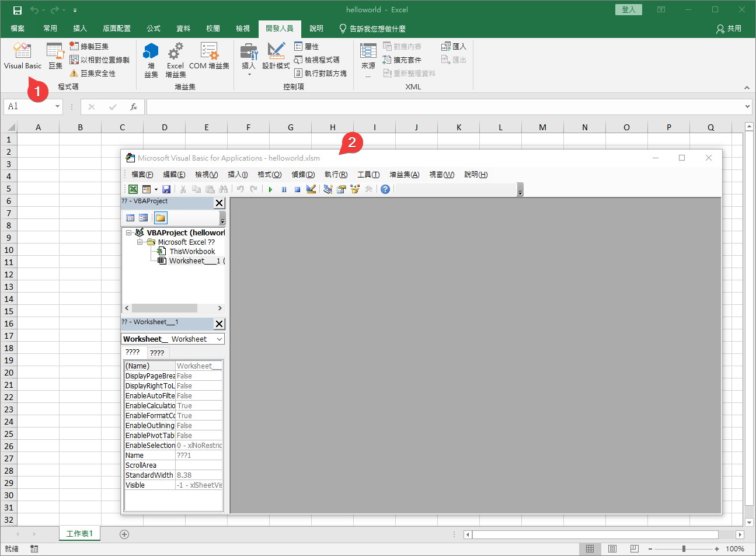Click the View Code icon in Project panel

click(130, 218)
